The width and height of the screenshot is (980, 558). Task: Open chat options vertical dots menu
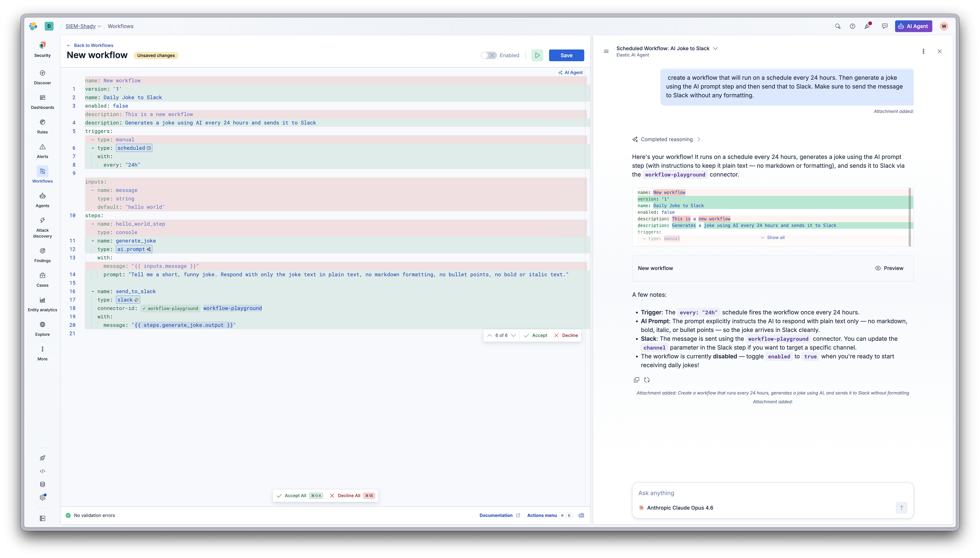point(923,51)
